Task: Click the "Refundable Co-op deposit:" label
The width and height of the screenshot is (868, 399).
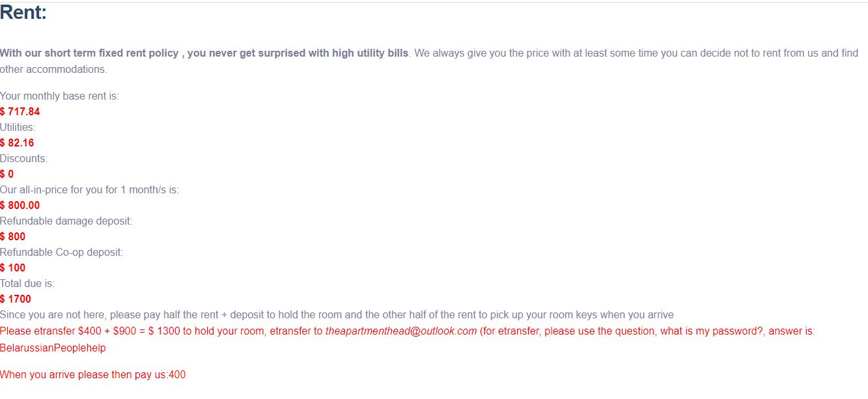Action: pos(61,253)
